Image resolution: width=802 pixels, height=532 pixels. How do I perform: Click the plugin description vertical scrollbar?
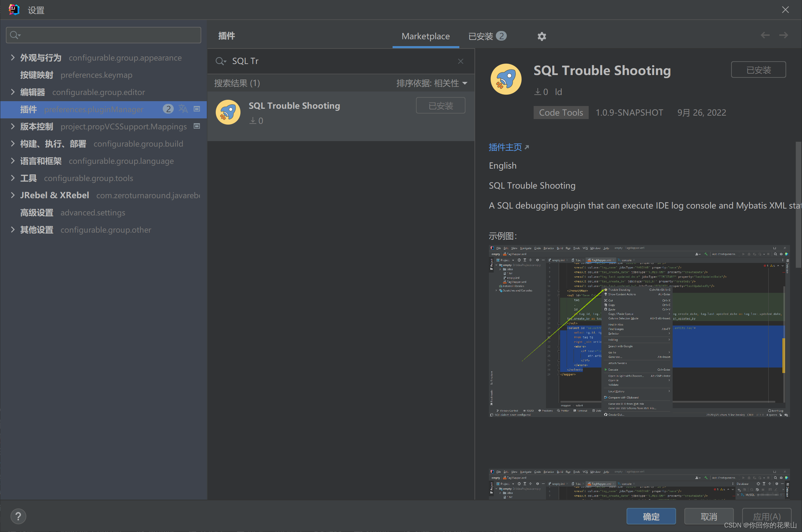[x=798, y=205]
